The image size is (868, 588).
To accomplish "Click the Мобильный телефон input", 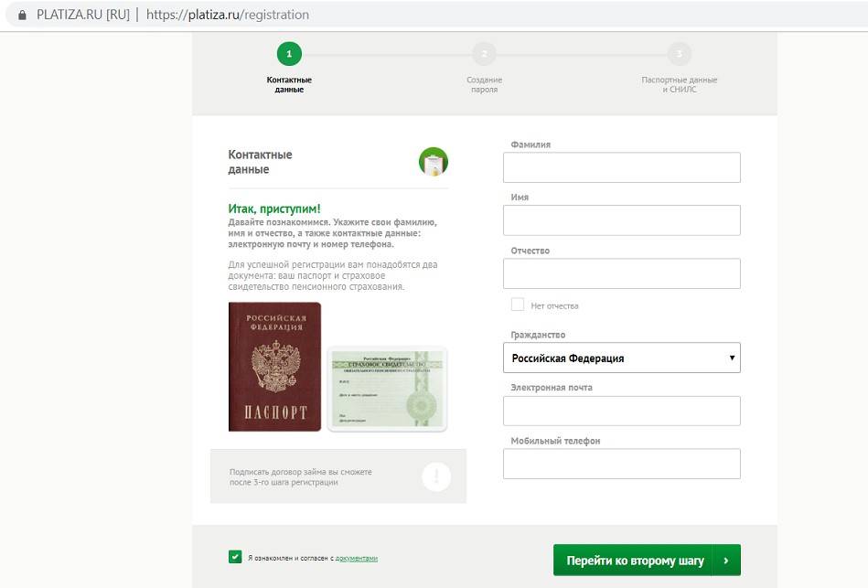I will pos(621,464).
